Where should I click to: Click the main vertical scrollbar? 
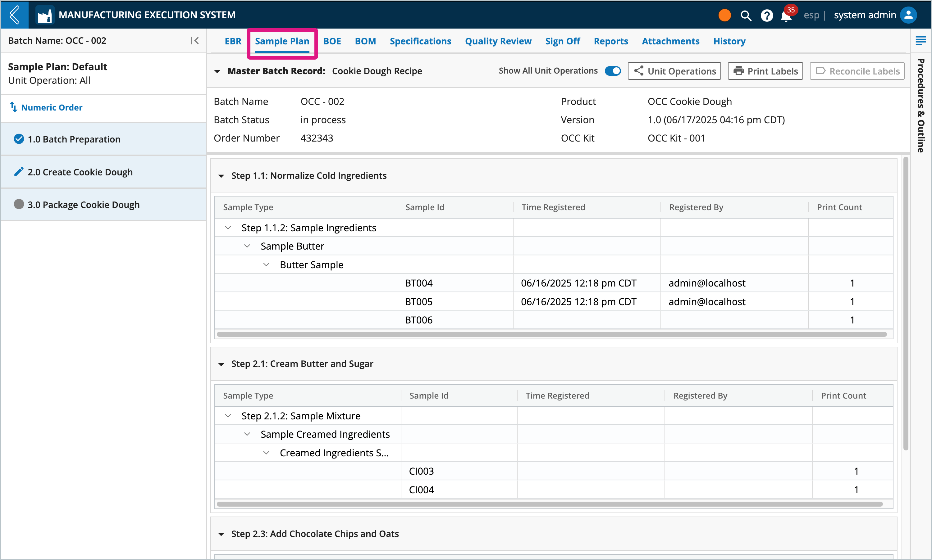(906, 304)
